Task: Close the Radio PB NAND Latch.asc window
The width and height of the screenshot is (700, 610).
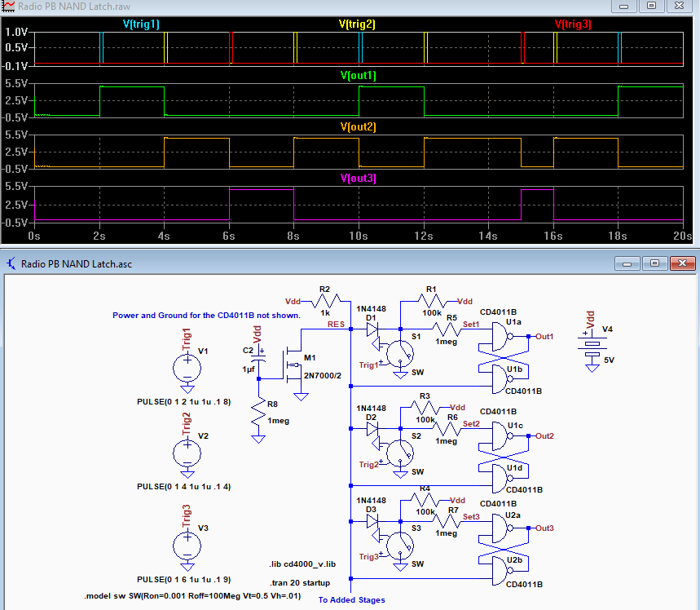Action: [x=682, y=263]
